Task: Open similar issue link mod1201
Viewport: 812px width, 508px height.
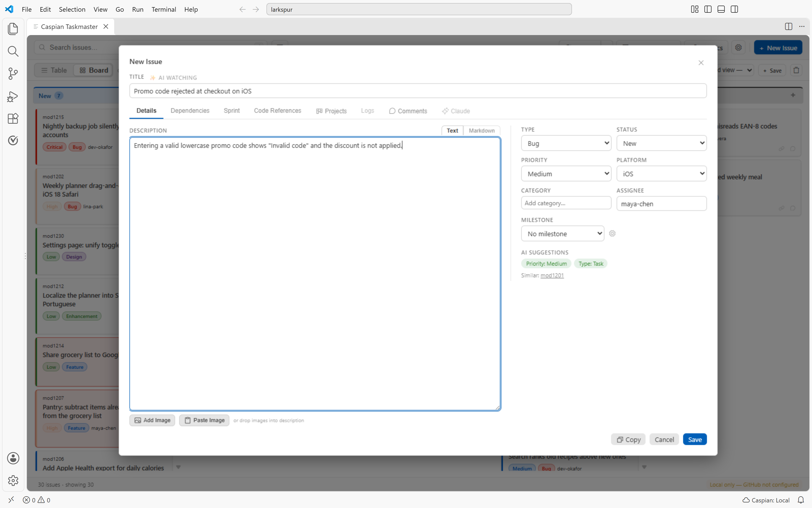Action: 552,276
